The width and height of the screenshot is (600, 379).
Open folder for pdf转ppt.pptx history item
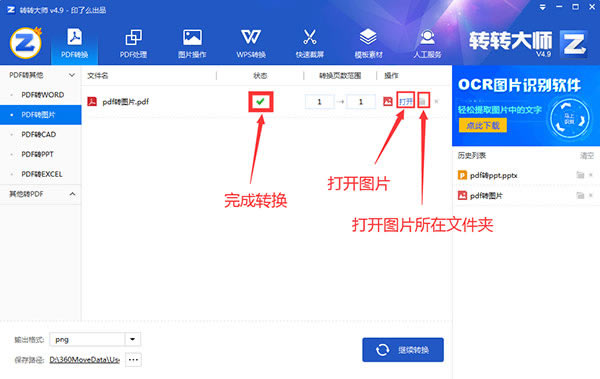coord(580,175)
